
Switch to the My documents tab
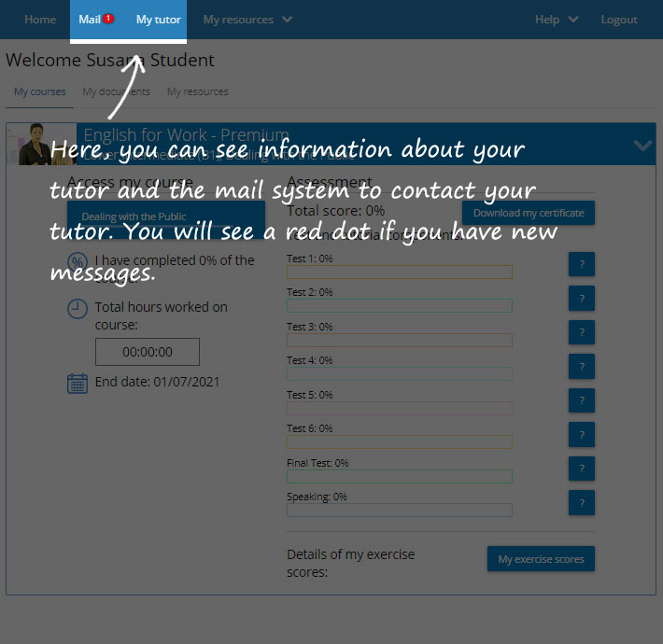pos(116,91)
